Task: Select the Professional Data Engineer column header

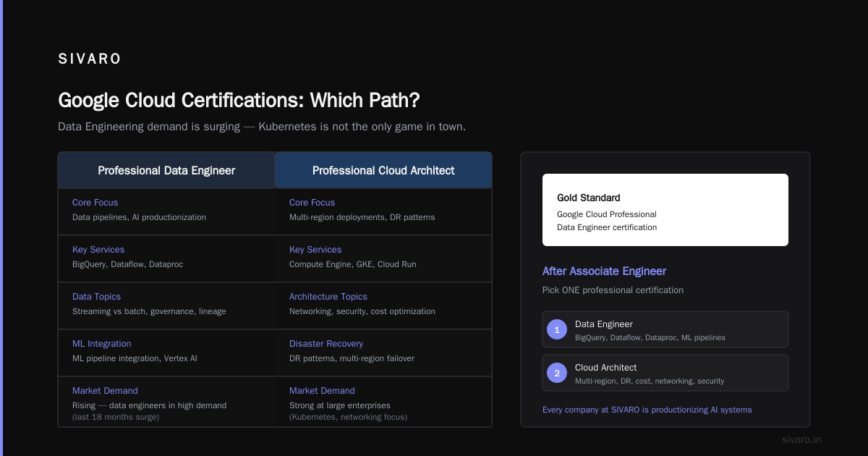Action: (x=166, y=171)
